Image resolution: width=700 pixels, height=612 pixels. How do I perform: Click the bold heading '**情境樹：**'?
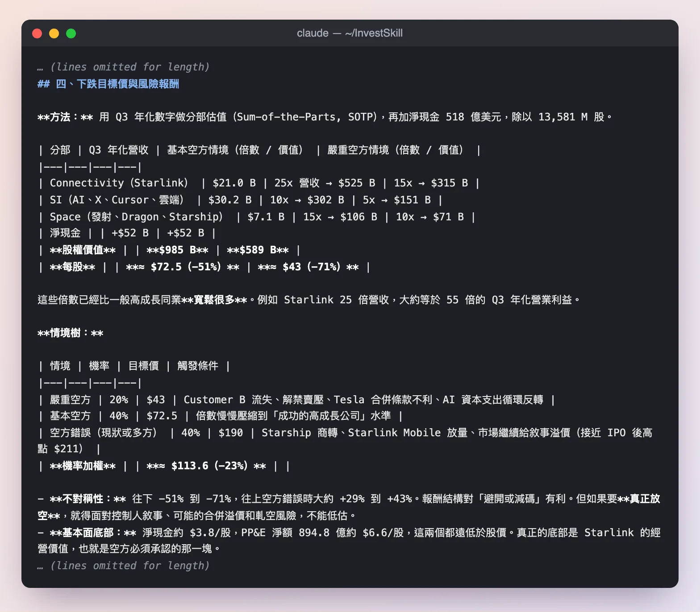71,333
